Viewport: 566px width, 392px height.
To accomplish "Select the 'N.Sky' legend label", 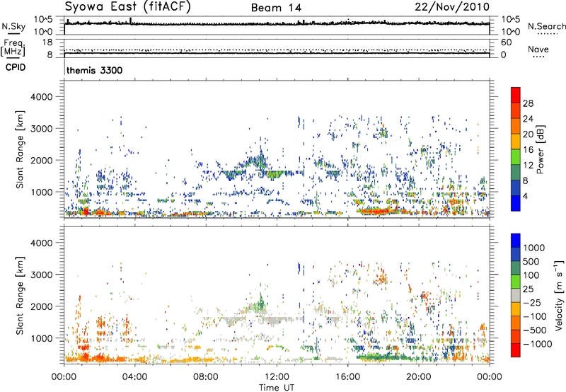I will click(x=13, y=26).
